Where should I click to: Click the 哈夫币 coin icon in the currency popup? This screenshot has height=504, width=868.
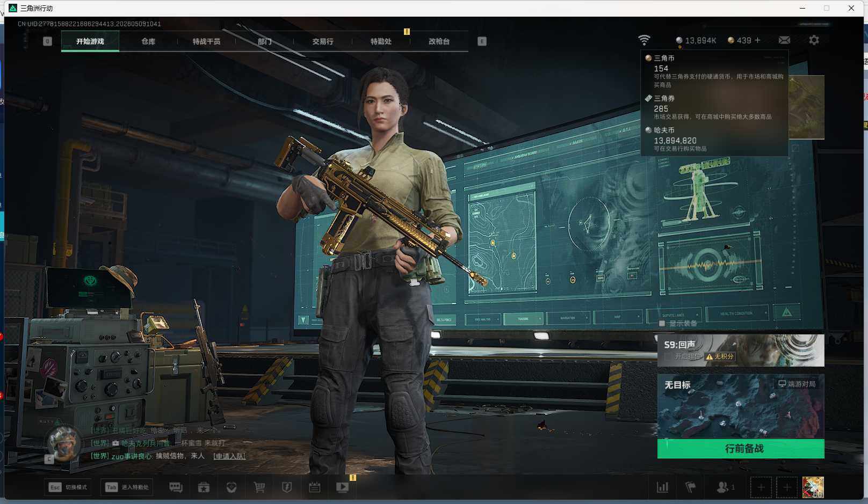[648, 130]
